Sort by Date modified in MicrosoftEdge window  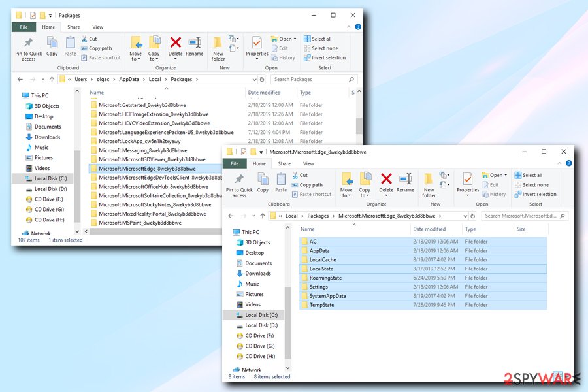coord(429,229)
